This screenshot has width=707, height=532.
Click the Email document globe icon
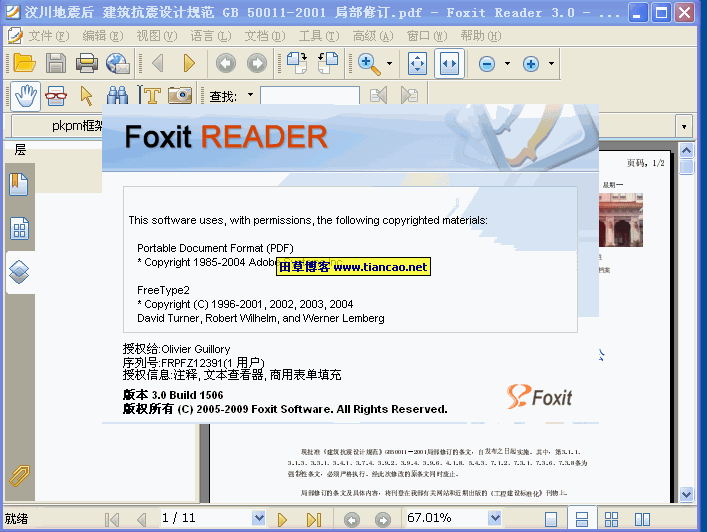point(118,63)
